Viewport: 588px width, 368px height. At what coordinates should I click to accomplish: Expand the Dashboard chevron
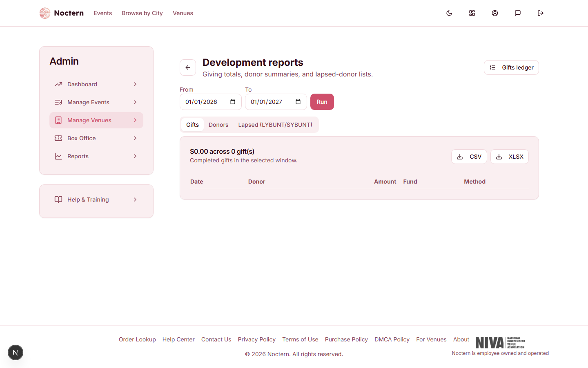coord(135,84)
